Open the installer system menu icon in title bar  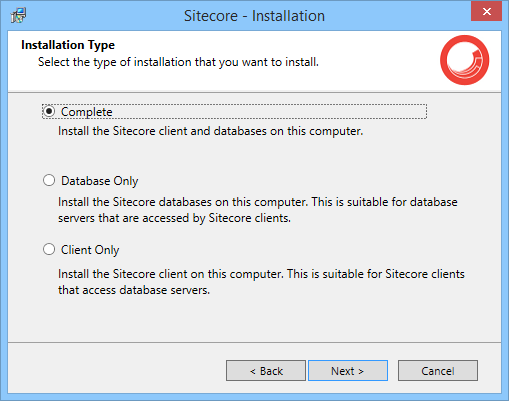18,15
